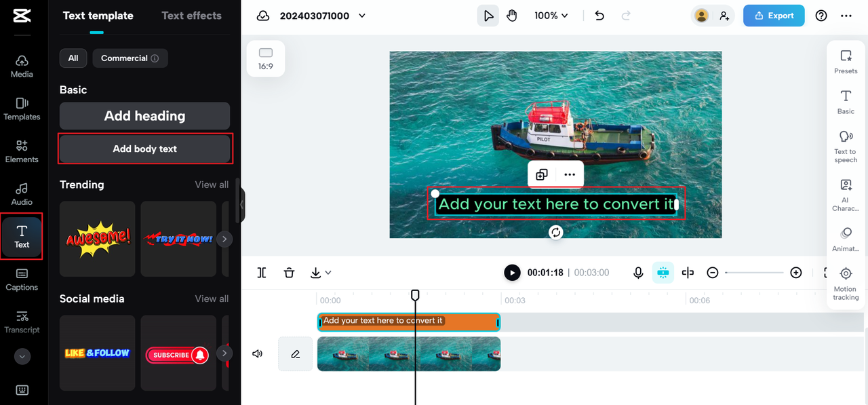Open project name 202403071000 dropdown

click(x=322, y=16)
